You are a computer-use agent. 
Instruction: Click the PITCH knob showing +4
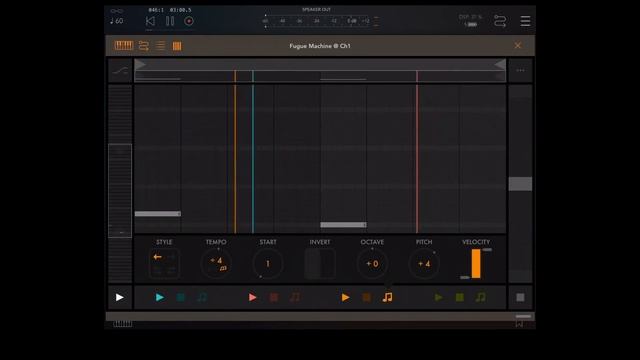coord(424,263)
